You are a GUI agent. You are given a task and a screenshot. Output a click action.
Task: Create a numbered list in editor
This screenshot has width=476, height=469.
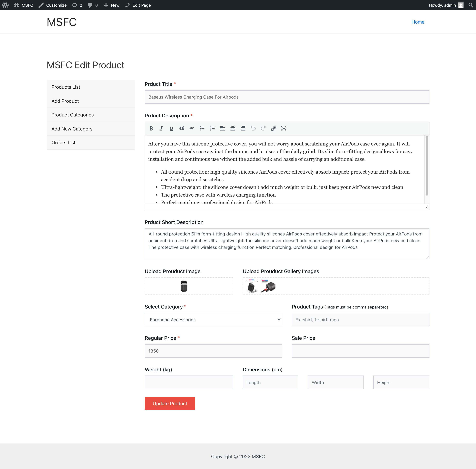click(x=212, y=128)
